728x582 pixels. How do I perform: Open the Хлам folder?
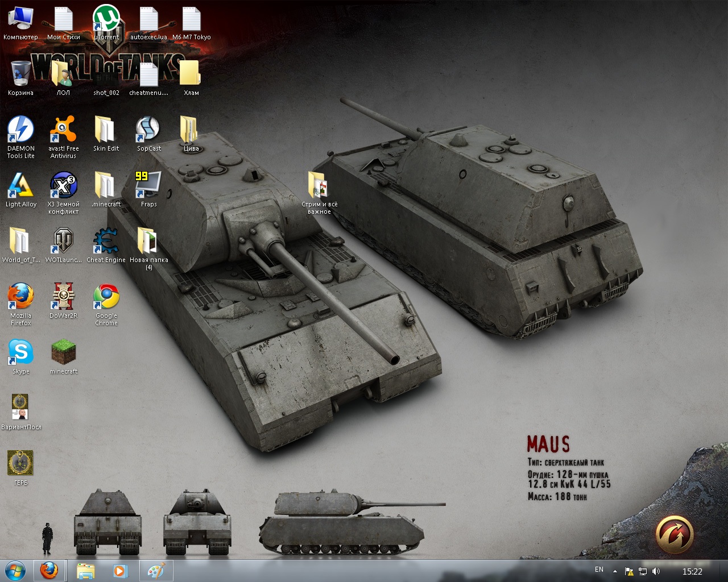[x=191, y=78]
